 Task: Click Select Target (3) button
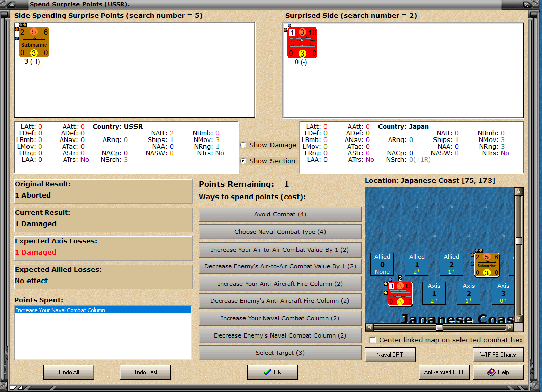point(280,353)
